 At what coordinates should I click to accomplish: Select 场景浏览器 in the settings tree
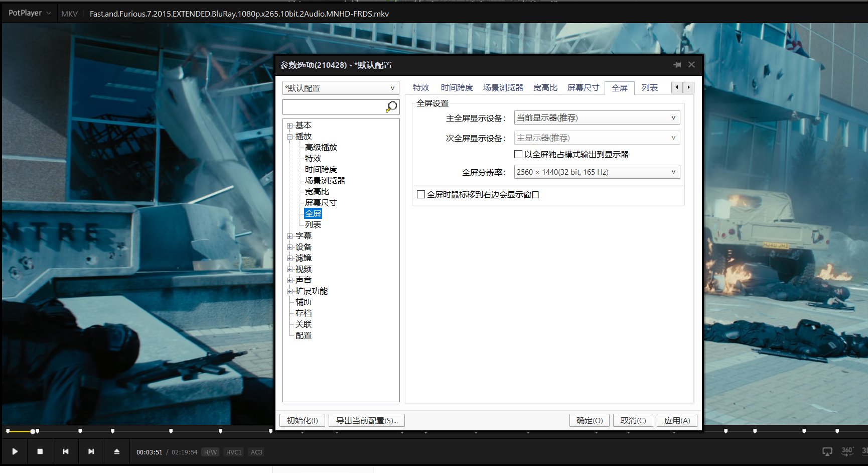point(325,180)
